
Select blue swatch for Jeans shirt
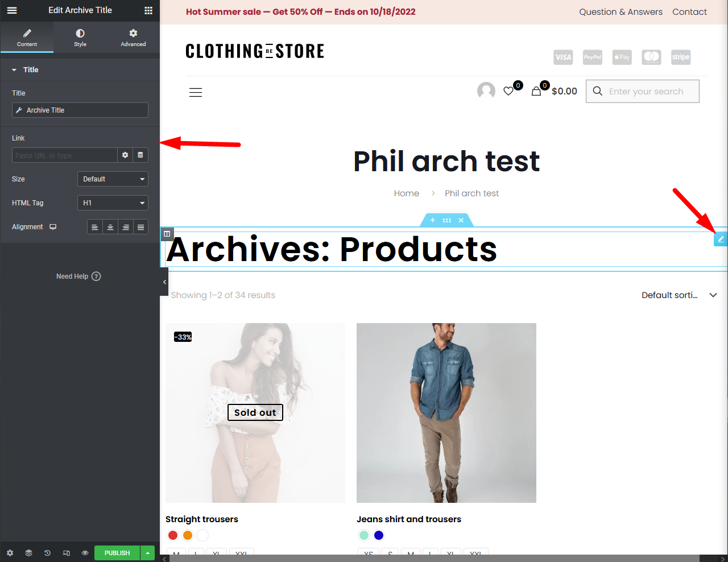click(379, 535)
